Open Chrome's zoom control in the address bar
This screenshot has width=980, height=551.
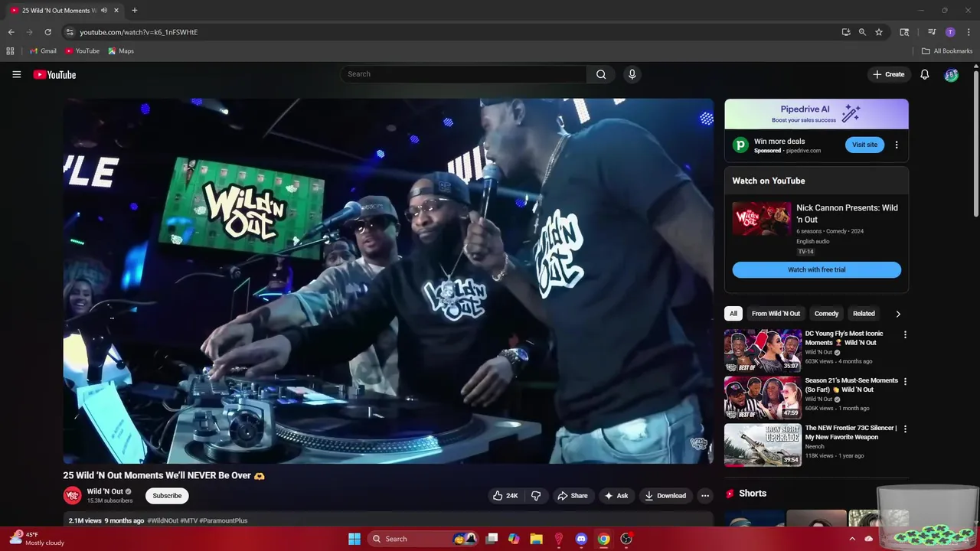(862, 32)
